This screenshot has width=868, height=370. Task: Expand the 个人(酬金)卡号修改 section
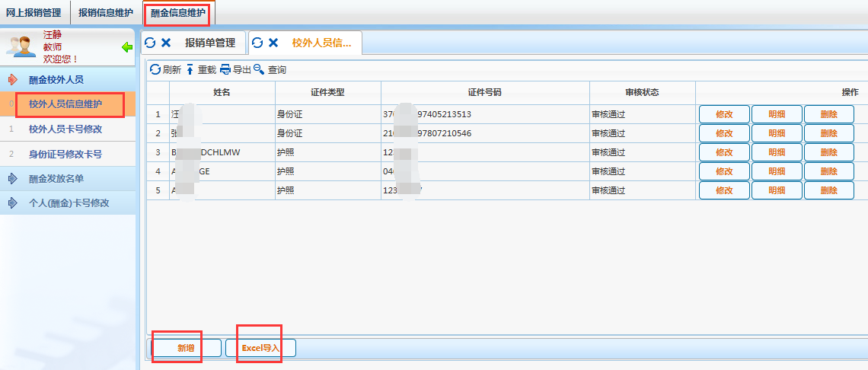(13, 203)
